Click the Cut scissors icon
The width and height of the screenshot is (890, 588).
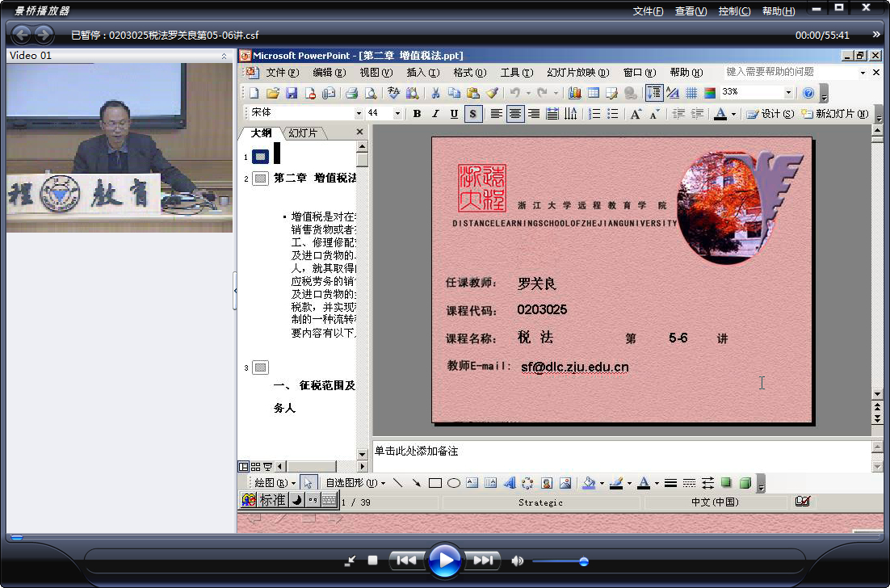tap(435, 93)
